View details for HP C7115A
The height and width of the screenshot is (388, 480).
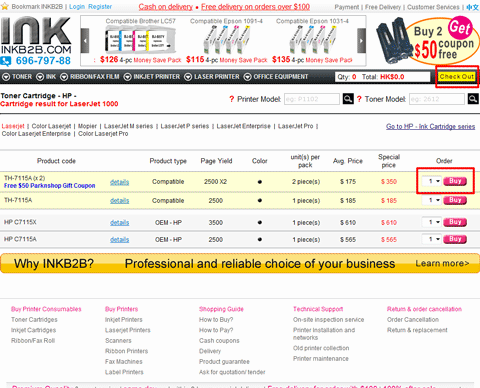coord(119,240)
